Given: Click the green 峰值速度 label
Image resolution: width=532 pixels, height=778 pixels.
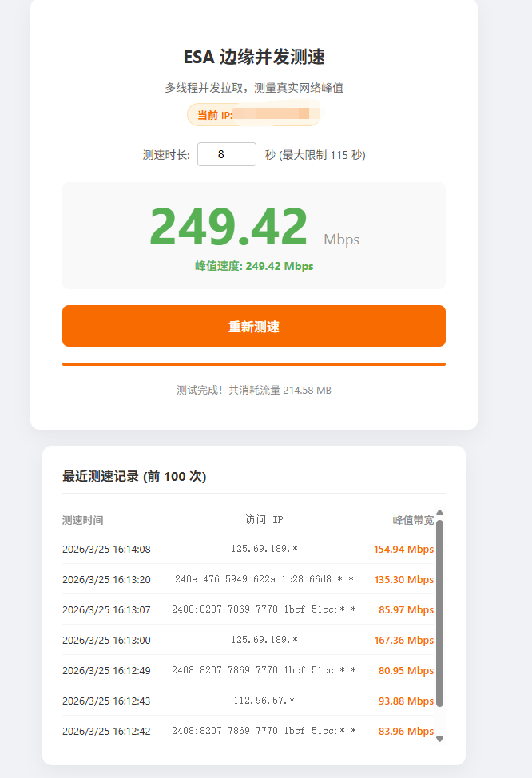Looking at the screenshot, I should tap(254, 266).
